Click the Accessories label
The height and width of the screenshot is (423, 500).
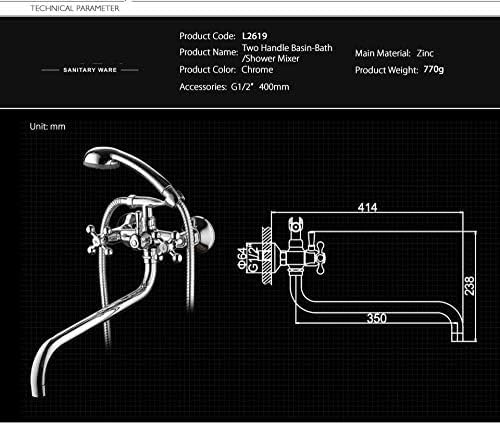[203, 87]
